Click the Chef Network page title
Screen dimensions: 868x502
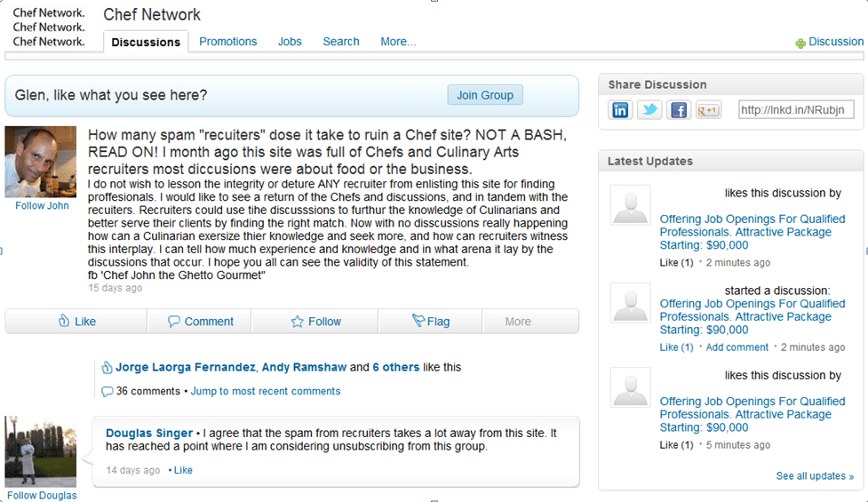[152, 14]
